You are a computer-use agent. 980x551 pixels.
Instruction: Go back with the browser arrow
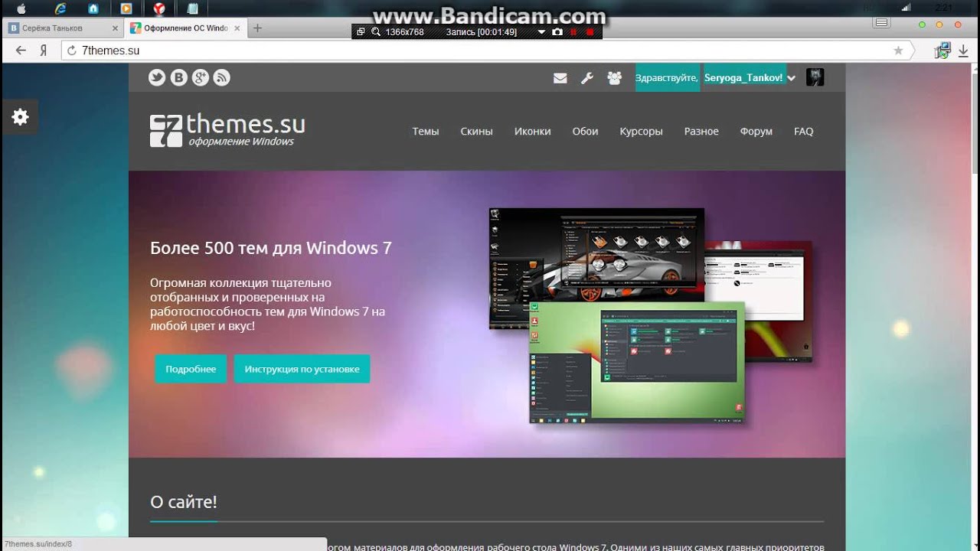click(x=21, y=51)
